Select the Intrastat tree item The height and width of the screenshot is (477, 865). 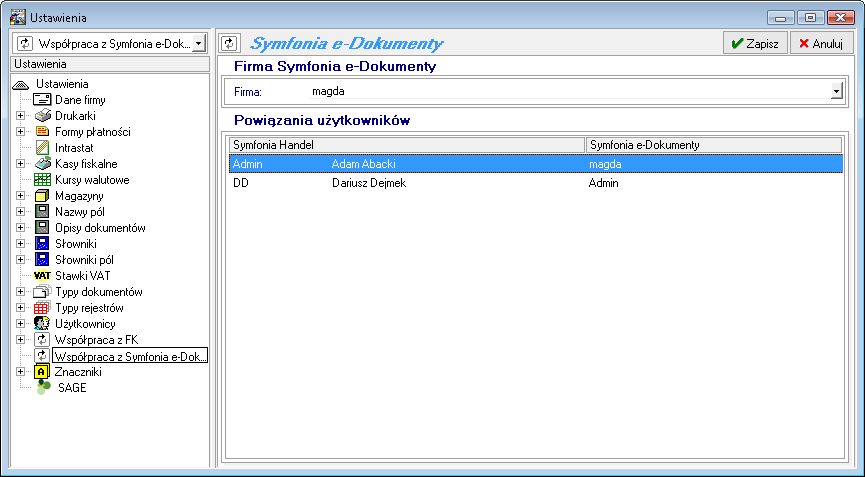pos(74,148)
